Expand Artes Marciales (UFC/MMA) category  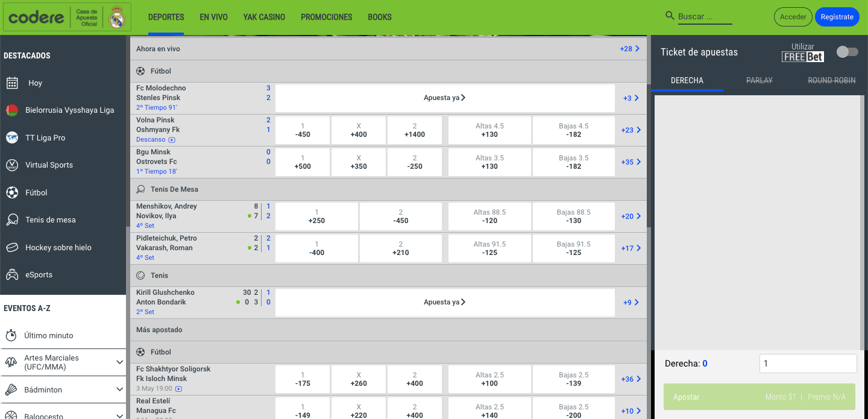119,362
